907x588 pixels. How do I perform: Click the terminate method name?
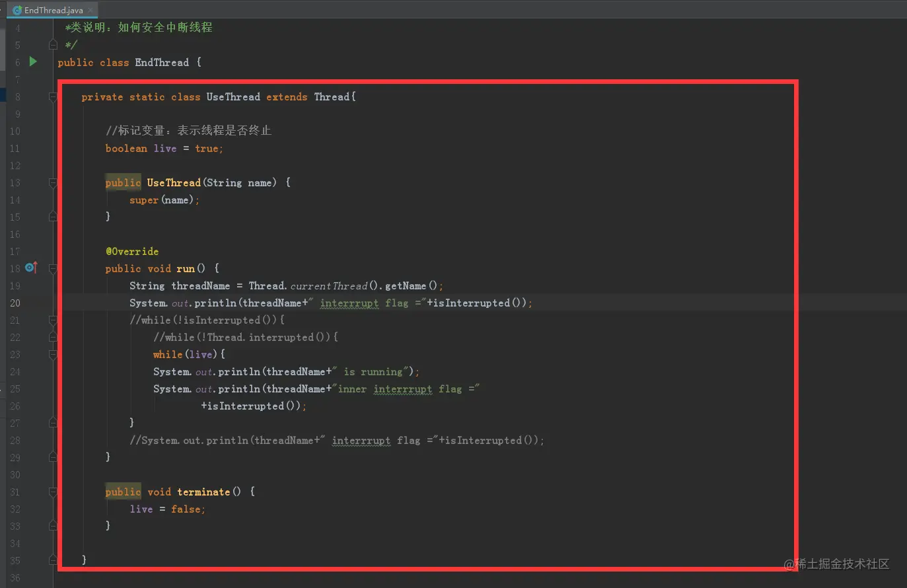click(x=203, y=492)
